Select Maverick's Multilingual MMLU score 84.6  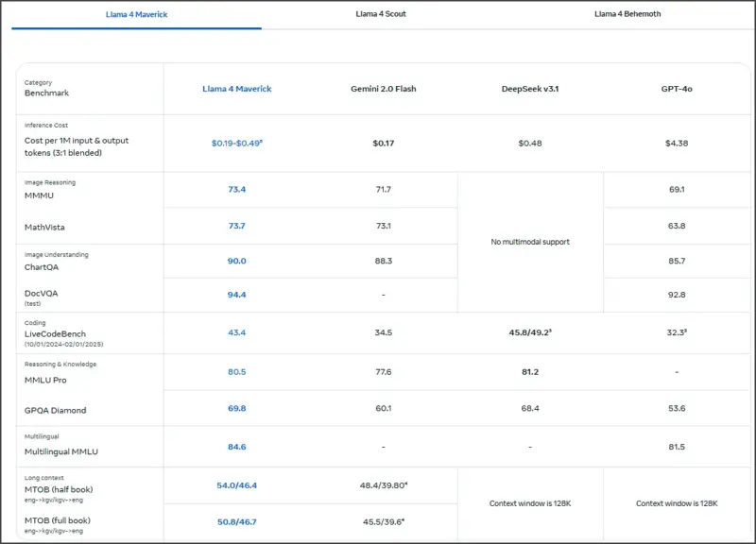pos(237,447)
